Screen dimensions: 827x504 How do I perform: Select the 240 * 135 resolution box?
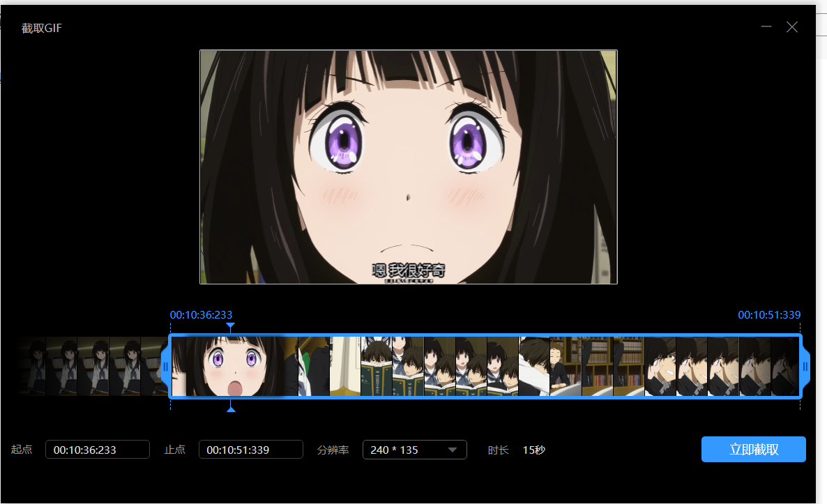pyautogui.click(x=404, y=450)
